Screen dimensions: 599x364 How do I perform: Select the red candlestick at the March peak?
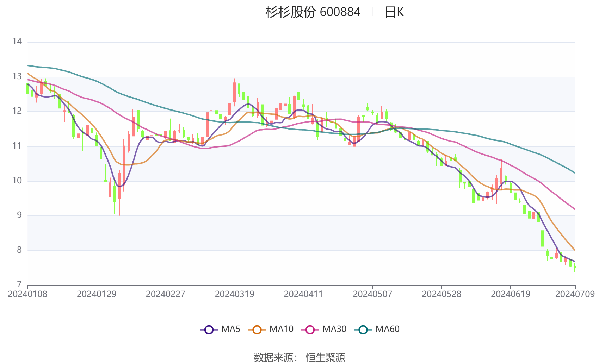pyautogui.click(x=234, y=92)
